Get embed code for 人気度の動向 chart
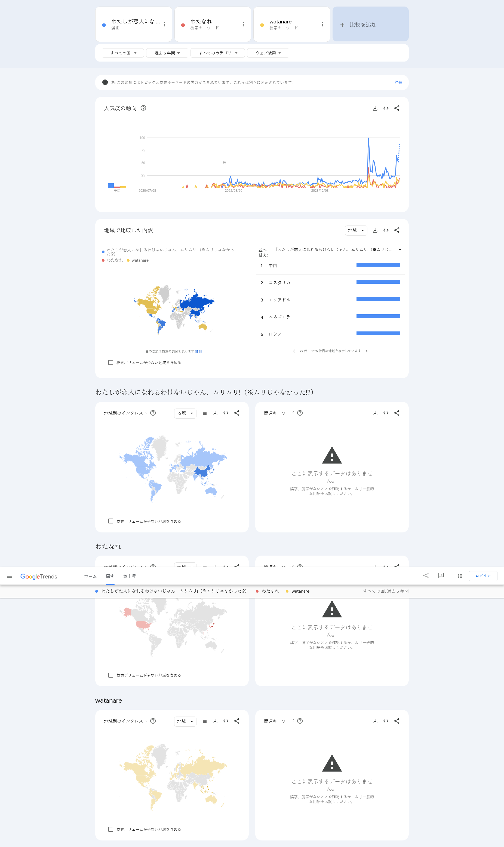Viewport: 504px width, 847px height. [x=386, y=108]
